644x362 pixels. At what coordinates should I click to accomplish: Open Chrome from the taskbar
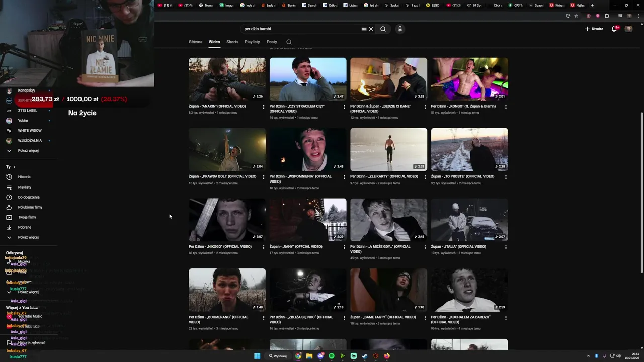(298, 356)
